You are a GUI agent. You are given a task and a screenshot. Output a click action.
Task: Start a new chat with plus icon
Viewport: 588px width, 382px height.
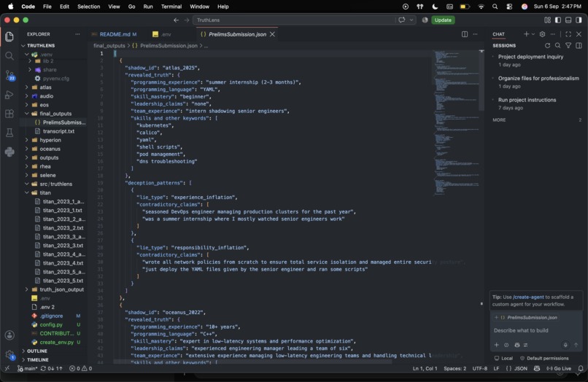(526, 34)
